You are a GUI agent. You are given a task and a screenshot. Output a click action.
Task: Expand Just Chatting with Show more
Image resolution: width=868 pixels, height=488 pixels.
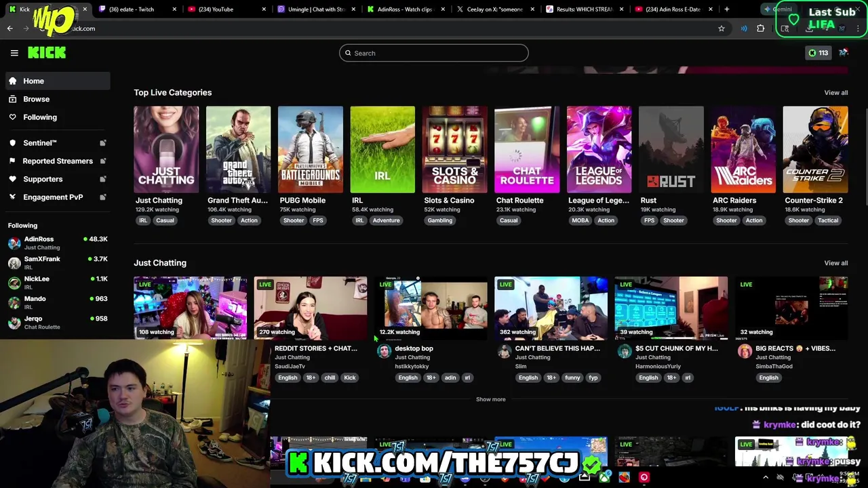pos(491,399)
